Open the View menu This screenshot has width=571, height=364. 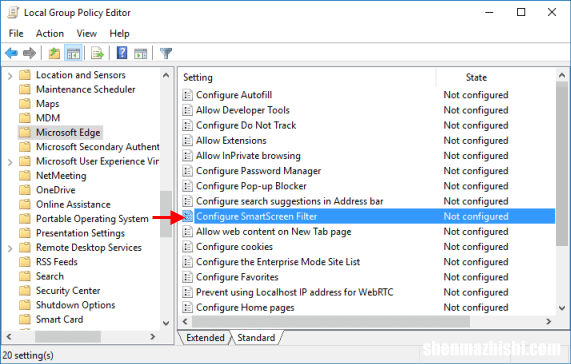coord(87,33)
